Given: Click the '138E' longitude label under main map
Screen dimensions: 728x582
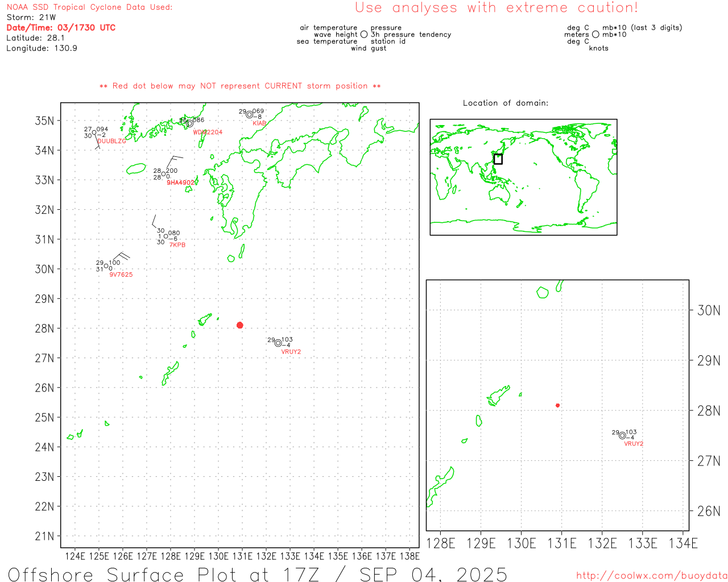Looking at the screenshot, I should (x=409, y=556).
